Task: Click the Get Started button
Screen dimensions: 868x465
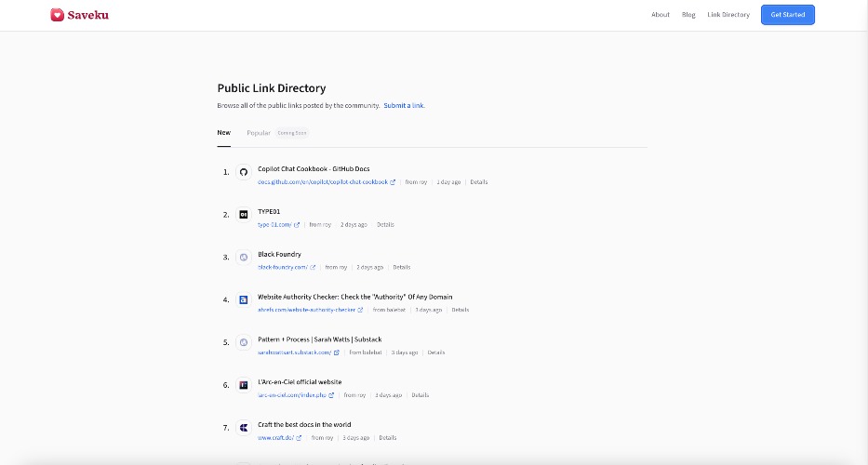Action: tap(788, 15)
